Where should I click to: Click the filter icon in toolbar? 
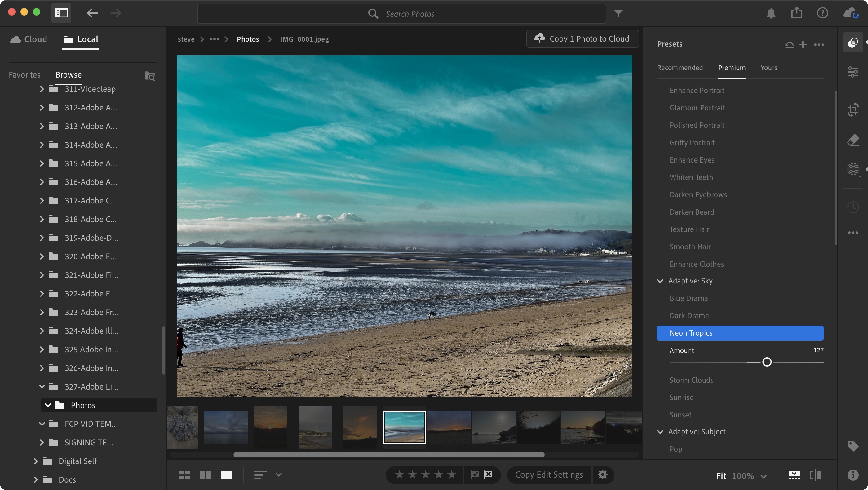coord(618,13)
